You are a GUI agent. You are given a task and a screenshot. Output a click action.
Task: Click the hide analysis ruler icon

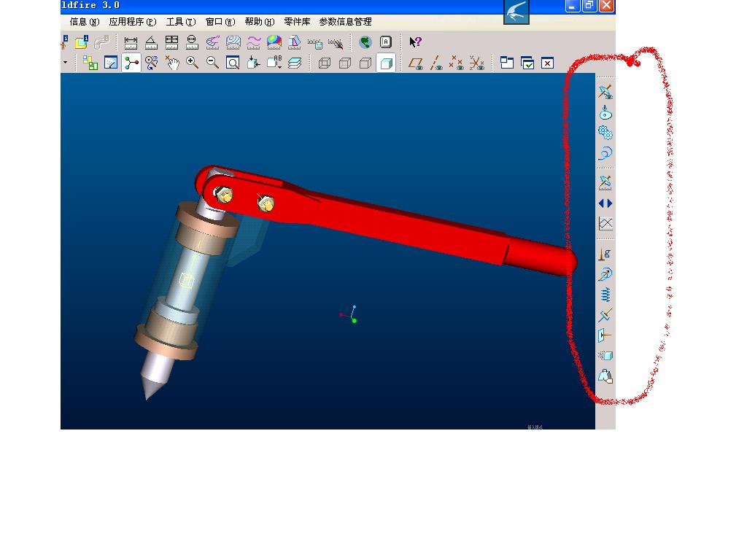(336, 43)
